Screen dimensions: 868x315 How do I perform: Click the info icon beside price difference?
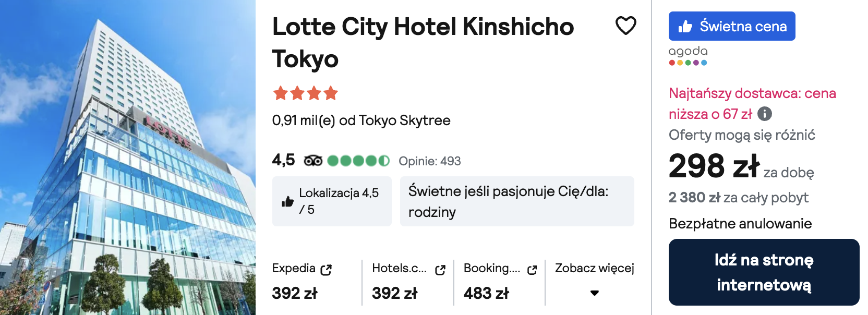[765, 114]
